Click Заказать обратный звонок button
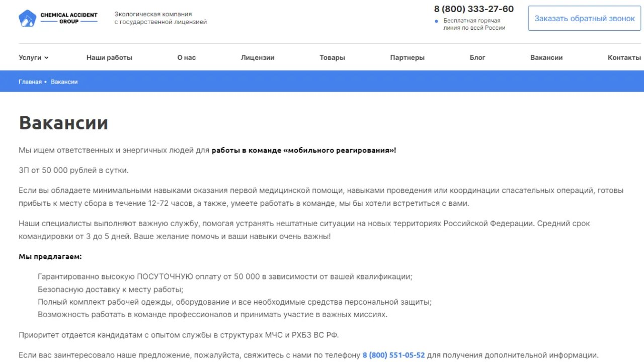 tap(584, 18)
